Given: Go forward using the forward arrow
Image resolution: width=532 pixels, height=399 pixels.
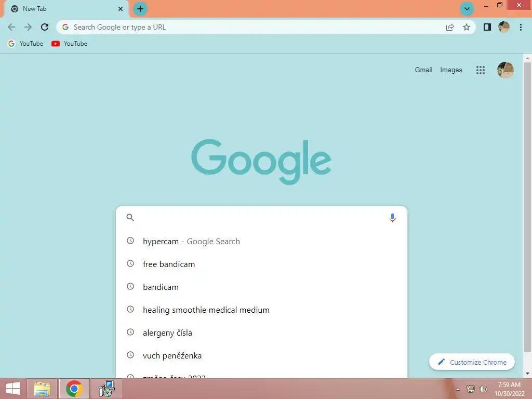Looking at the screenshot, I should [x=28, y=27].
